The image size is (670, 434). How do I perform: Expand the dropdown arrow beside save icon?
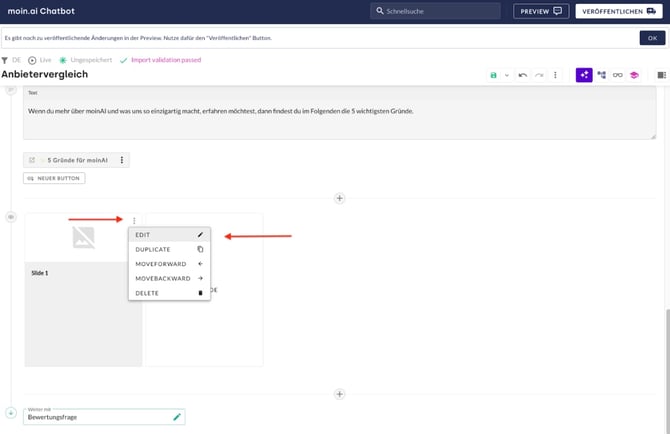click(x=507, y=75)
